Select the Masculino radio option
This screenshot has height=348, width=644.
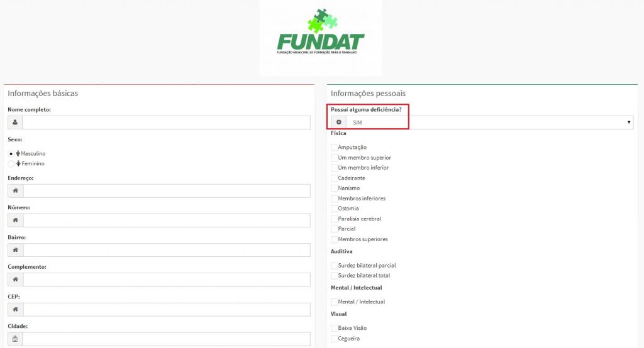[x=11, y=153]
